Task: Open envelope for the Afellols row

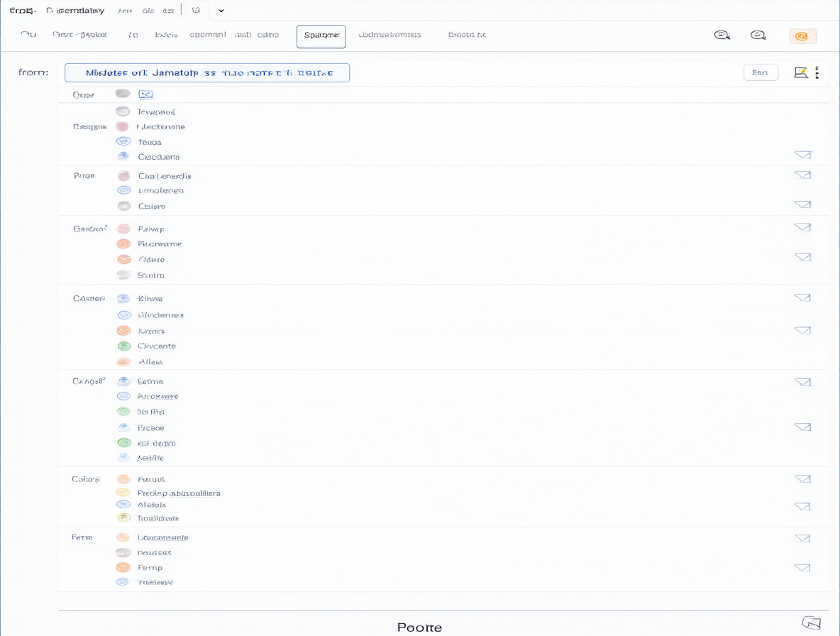Action: coord(802,506)
